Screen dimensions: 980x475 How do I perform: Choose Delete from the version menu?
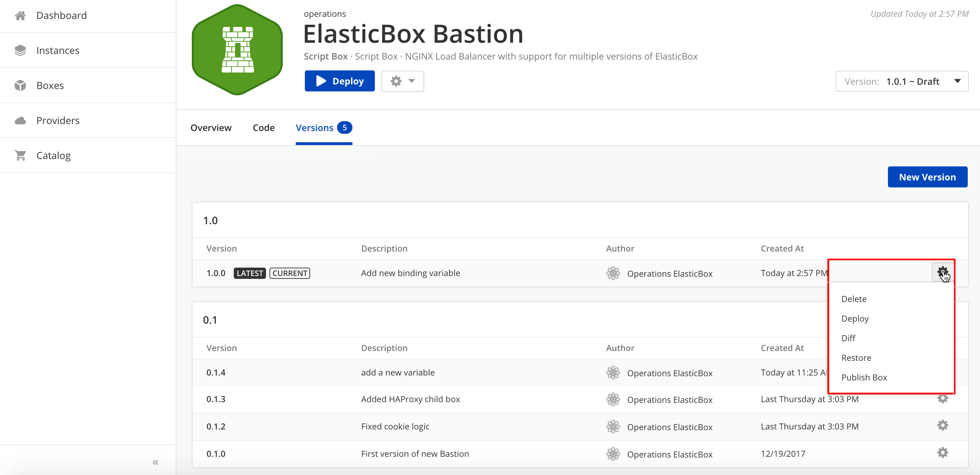tap(854, 299)
